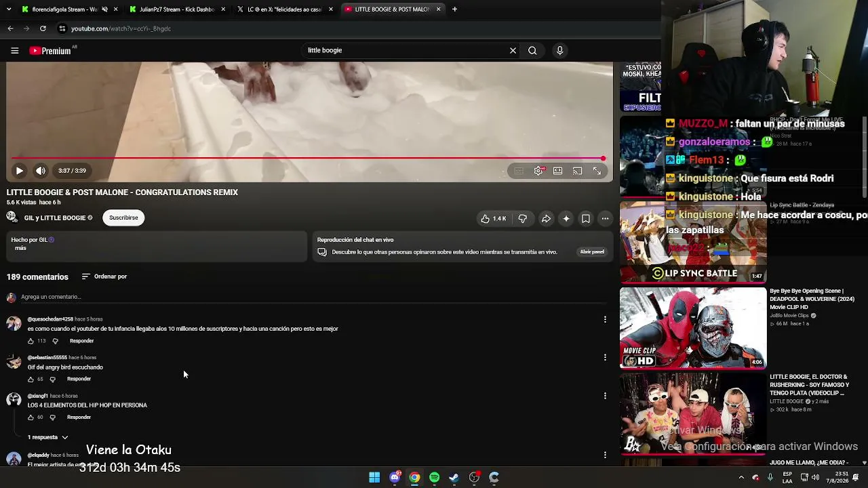Open GIL y LITTLE BOOGIE channel avatar

click(x=12, y=217)
